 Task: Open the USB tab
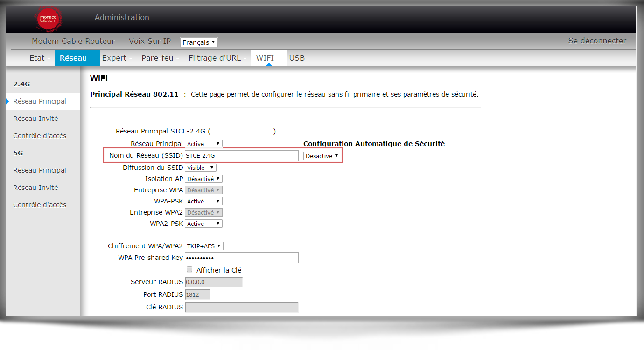tap(297, 58)
